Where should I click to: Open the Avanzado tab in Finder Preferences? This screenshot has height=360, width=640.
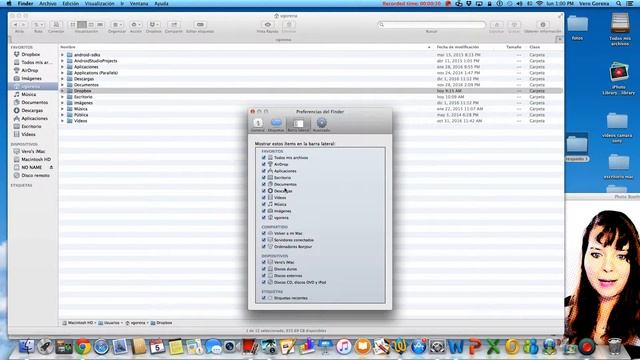322,124
